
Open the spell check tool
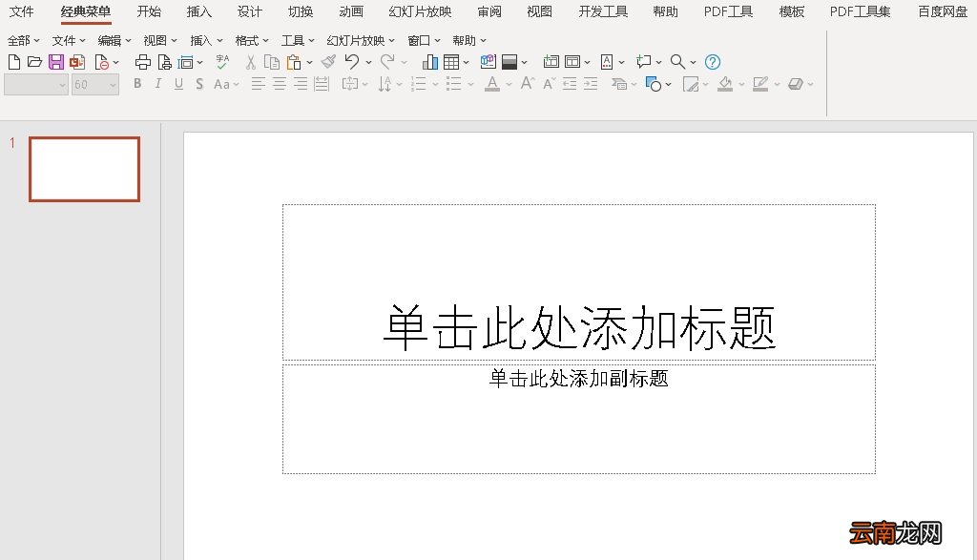pos(222,62)
